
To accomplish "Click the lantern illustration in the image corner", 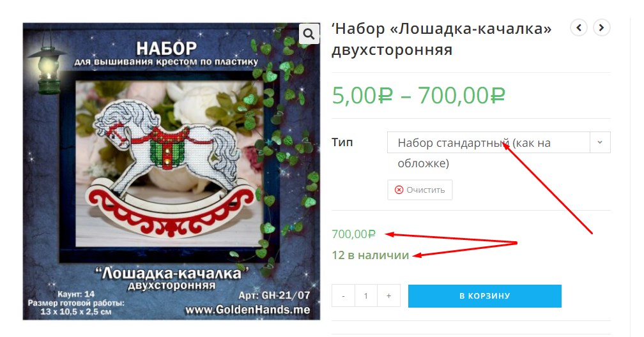I will pos(48,64).
